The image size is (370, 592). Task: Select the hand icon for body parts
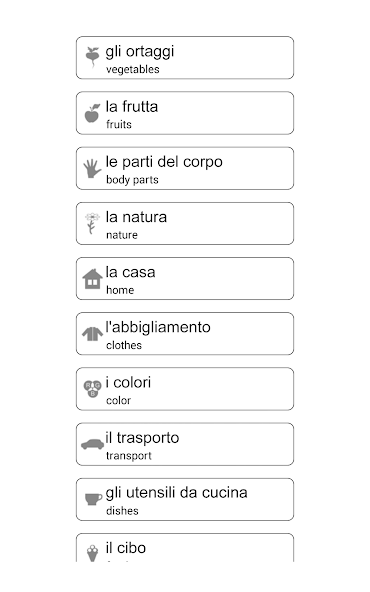pos(92,168)
